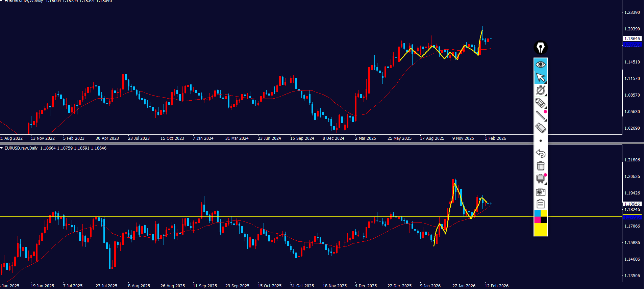Activate the eraser tool
The image size is (644, 289).
coord(540,128)
